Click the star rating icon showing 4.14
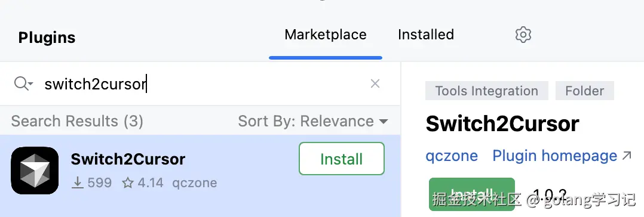Viewport: 644px width, 217px height. [x=128, y=182]
